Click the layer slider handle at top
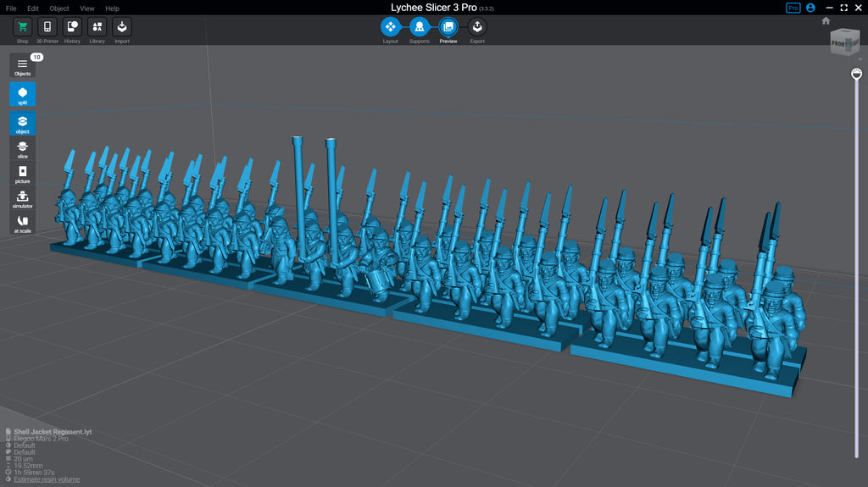Viewport: 868px width, 487px height. tap(857, 75)
